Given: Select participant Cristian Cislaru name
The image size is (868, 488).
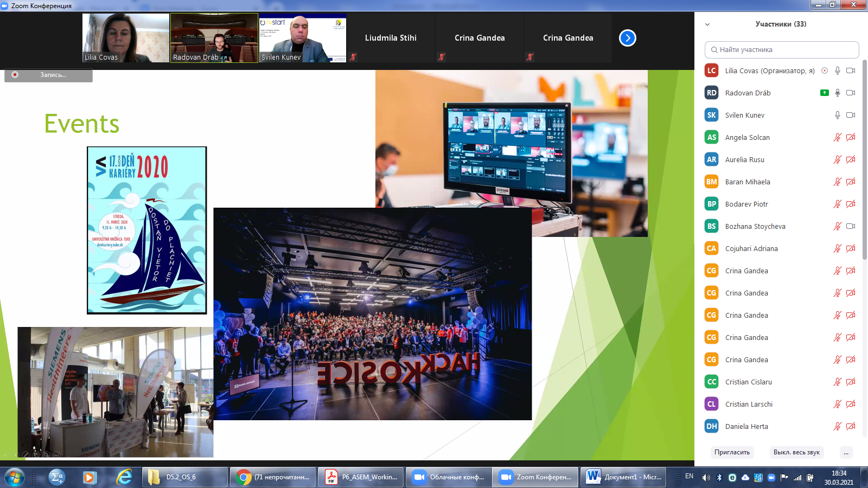Looking at the screenshot, I should coord(748,382).
